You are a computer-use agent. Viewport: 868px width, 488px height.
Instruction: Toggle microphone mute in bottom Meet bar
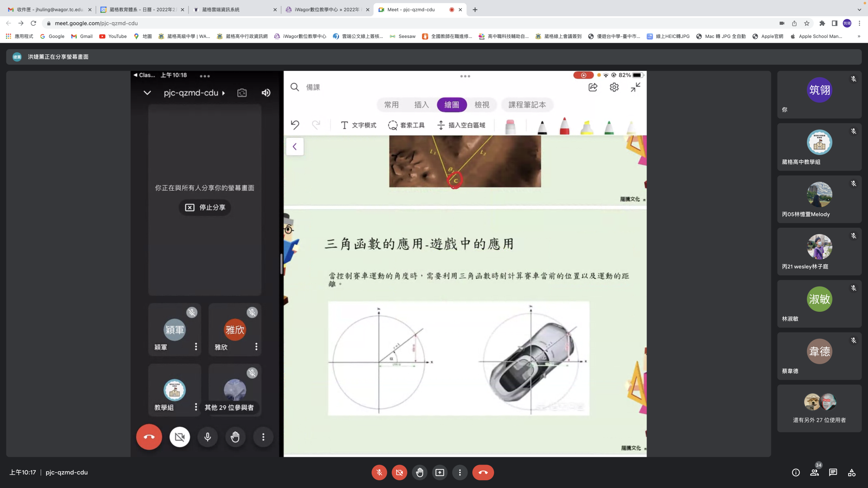point(379,472)
